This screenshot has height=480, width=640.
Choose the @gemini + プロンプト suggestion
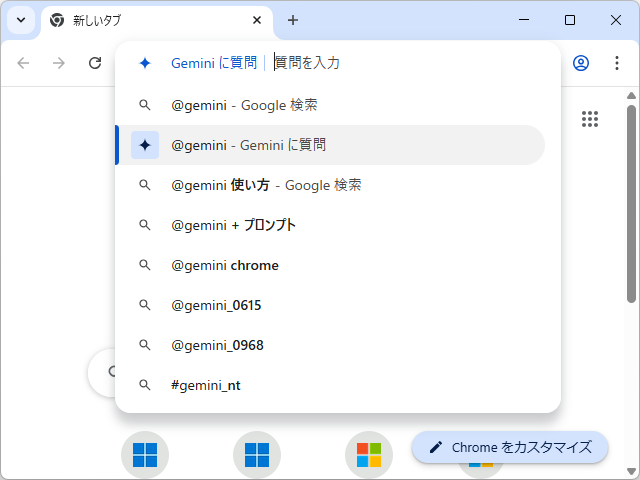[x=331, y=225]
